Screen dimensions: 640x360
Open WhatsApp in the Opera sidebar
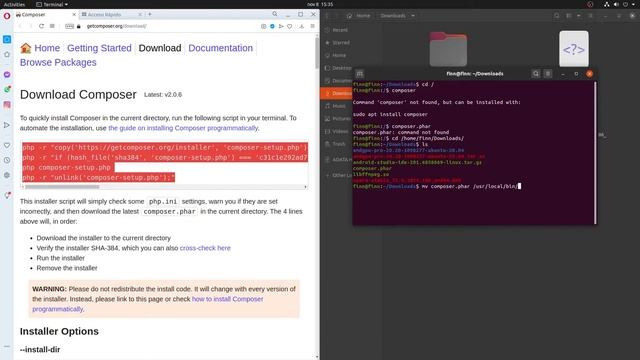(x=7, y=89)
